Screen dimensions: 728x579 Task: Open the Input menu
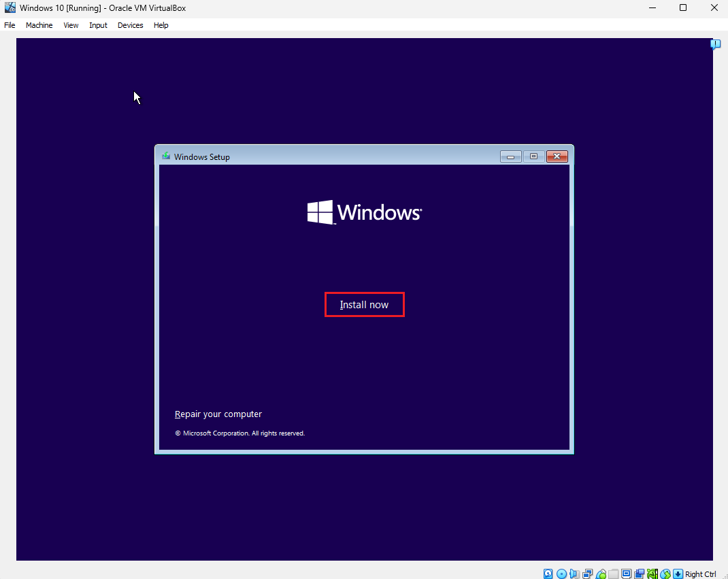tap(98, 25)
